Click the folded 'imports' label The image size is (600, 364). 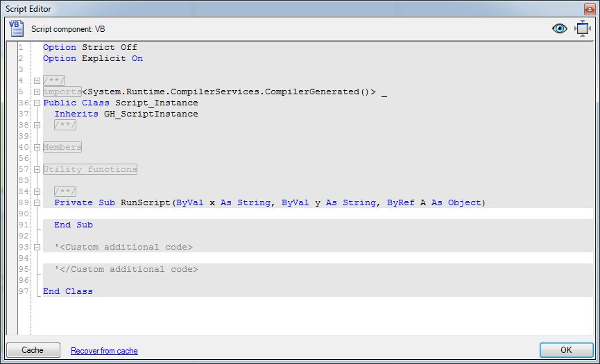pos(62,92)
